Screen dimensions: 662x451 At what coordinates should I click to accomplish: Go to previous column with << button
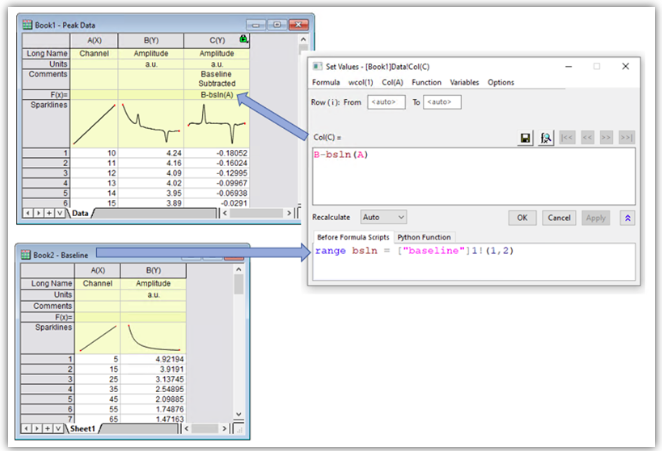[587, 138]
